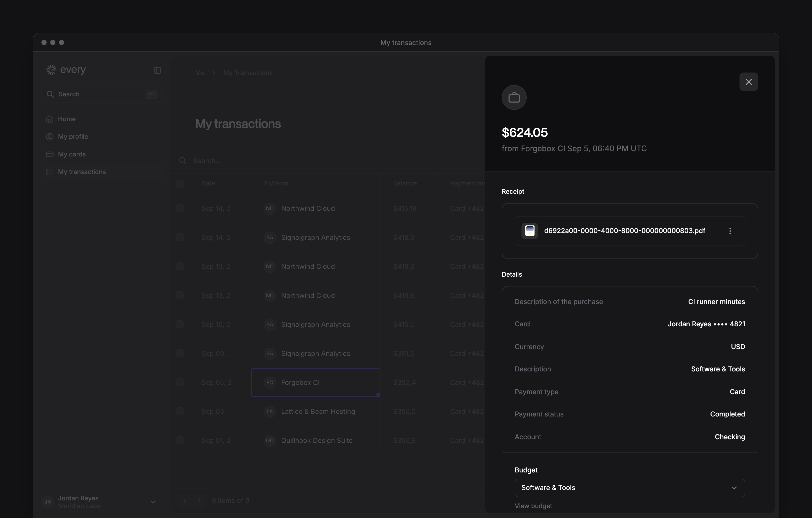812x518 pixels.
Task: Open the receipt PDF file thumbnail
Action: (530, 231)
